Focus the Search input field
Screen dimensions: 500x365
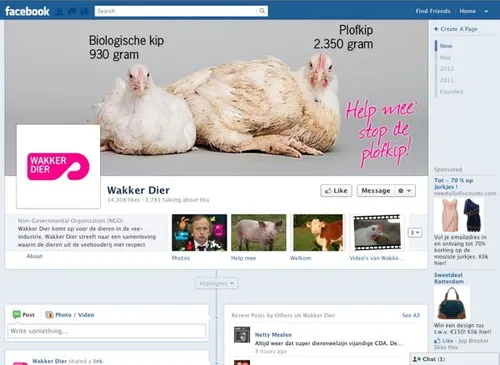(x=177, y=11)
